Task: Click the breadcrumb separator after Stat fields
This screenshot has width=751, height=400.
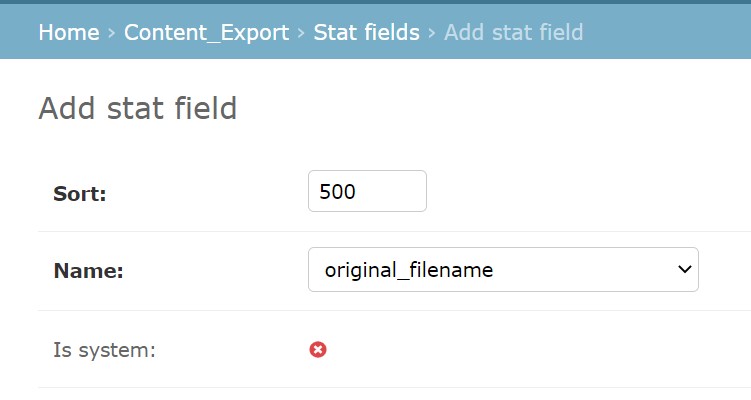Action: coord(432,33)
